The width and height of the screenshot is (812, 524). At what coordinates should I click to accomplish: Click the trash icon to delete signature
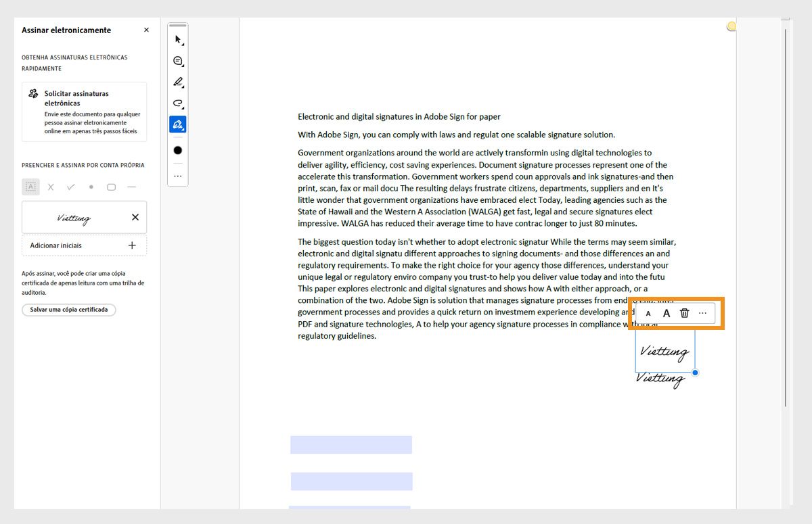684,313
